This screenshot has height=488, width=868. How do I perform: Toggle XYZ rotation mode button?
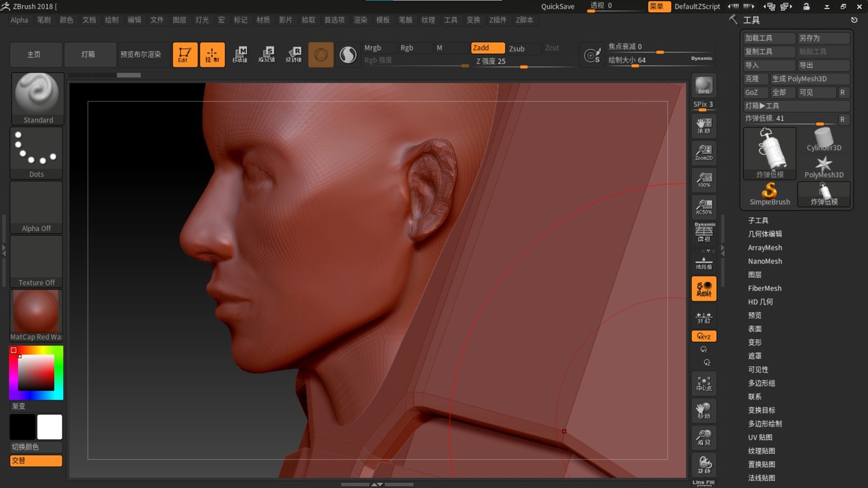(704, 336)
